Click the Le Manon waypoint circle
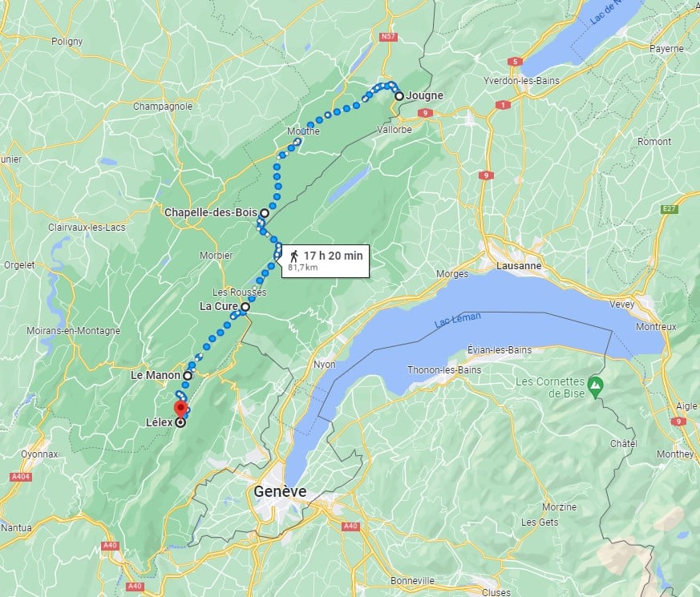The height and width of the screenshot is (597, 700). [x=188, y=376]
